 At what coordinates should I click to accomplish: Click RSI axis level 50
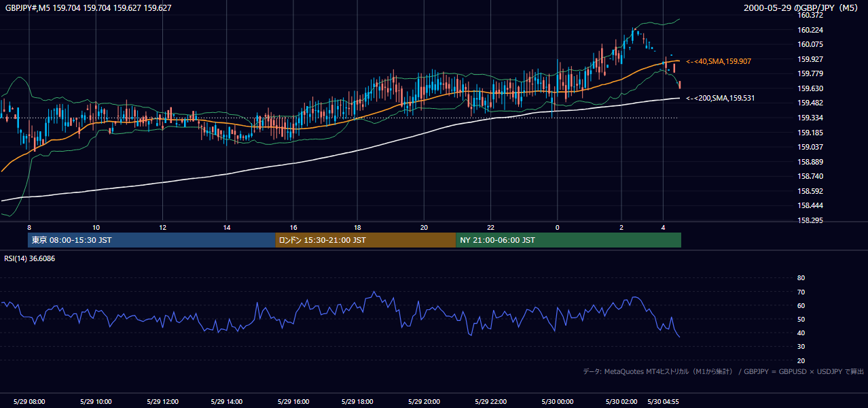pyautogui.click(x=801, y=319)
